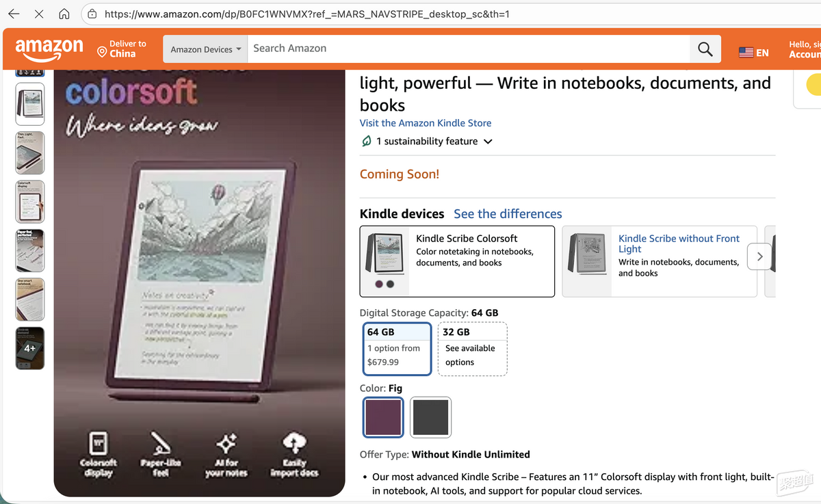
Task: Expand the sustainability feature dropdown
Action: coord(488,142)
